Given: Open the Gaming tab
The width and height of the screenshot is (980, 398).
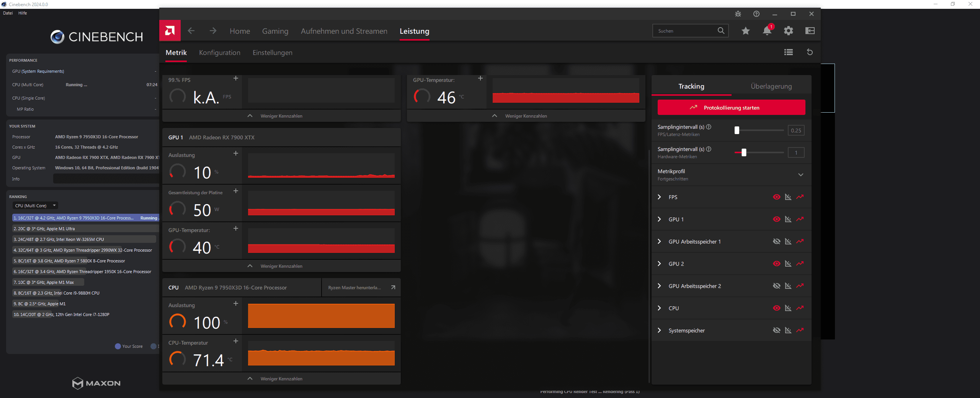Looking at the screenshot, I should click(x=275, y=31).
